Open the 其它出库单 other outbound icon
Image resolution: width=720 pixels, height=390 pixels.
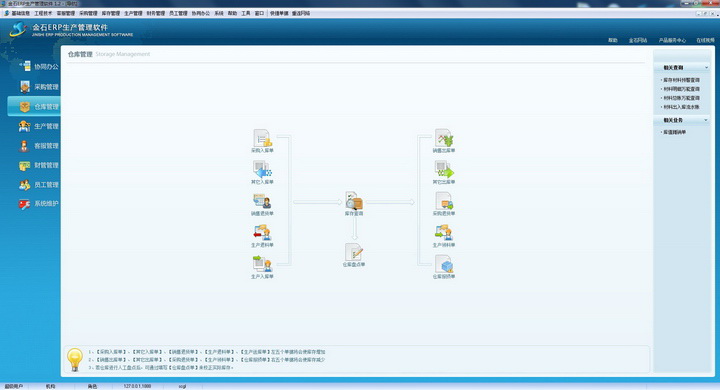pos(444,169)
